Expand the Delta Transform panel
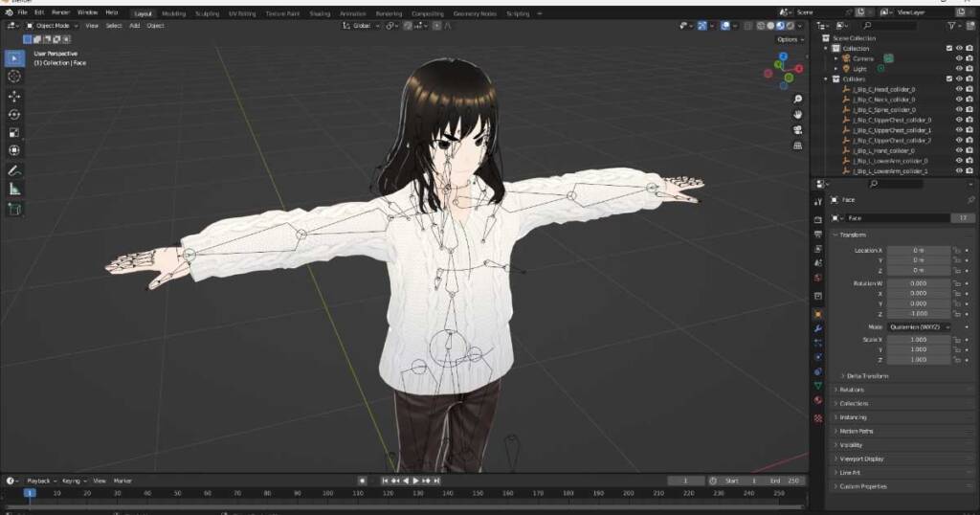The image size is (980, 515). (867, 376)
